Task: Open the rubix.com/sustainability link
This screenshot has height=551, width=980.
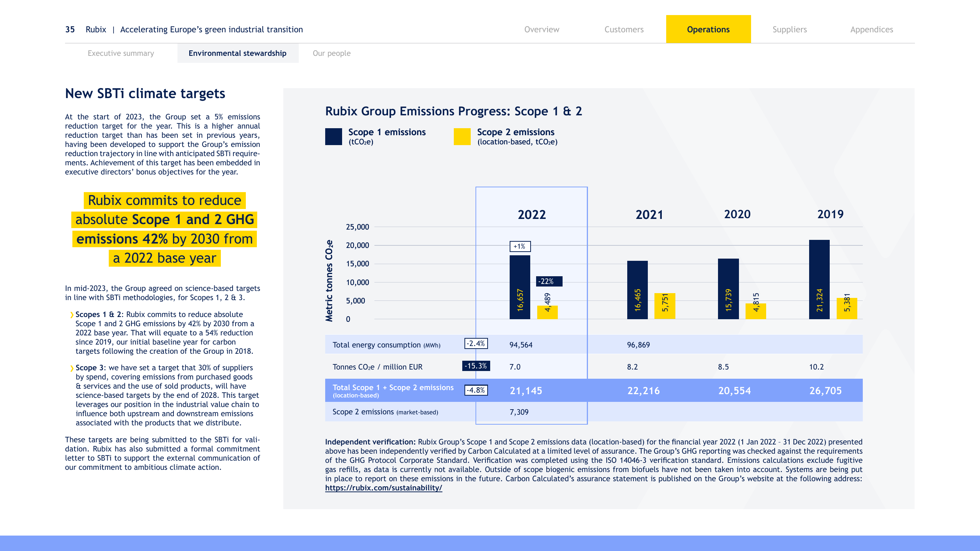Action: pos(384,488)
